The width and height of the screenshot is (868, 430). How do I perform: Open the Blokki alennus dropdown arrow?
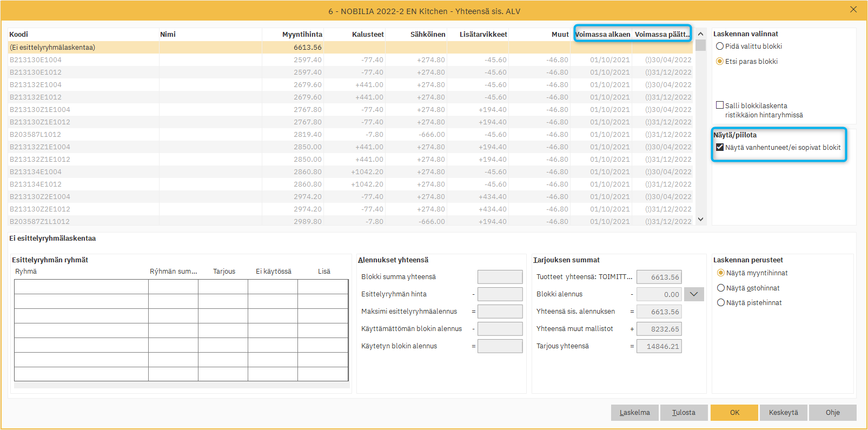(694, 294)
